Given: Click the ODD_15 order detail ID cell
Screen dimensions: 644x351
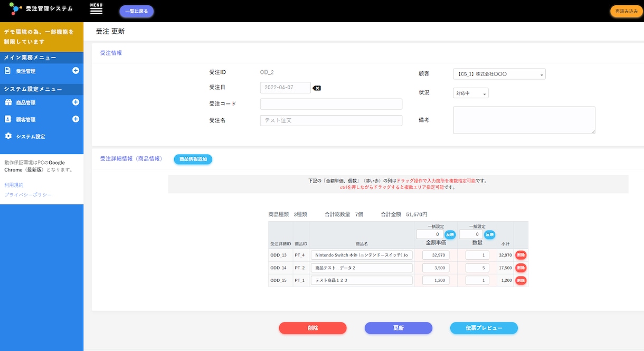Looking at the screenshot, I should click(x=280, y=280).
